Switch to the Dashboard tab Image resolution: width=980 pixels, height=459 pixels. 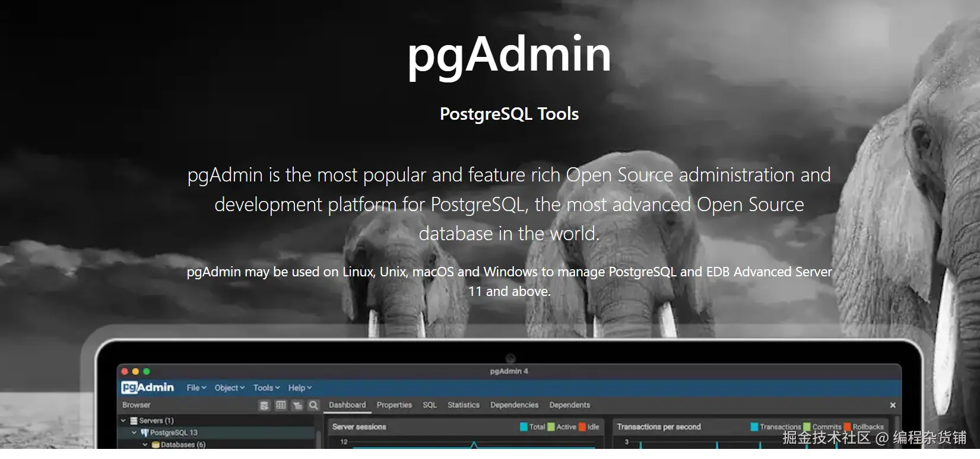click(x=347, y=405)
